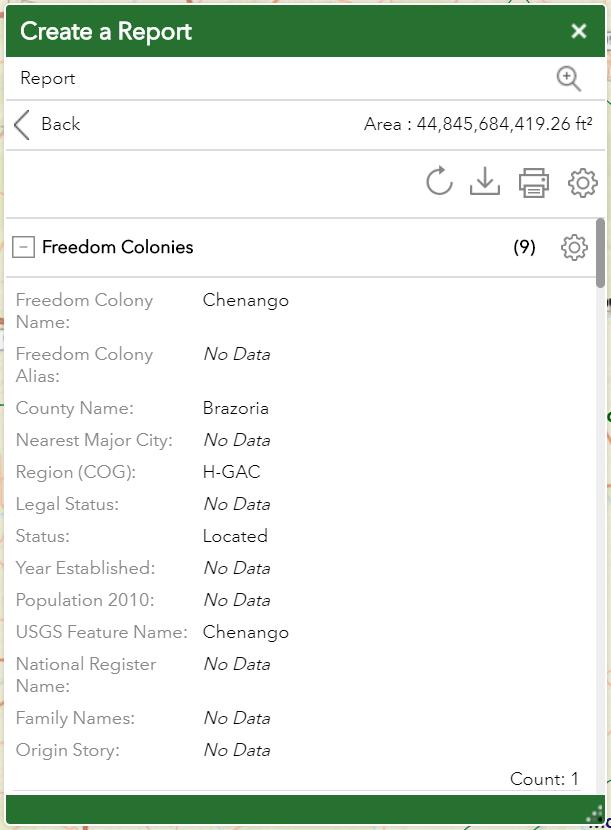Screen dimensions: 611x830
Task: Click the report scrollbar thumb
Action: pos(600,252)
